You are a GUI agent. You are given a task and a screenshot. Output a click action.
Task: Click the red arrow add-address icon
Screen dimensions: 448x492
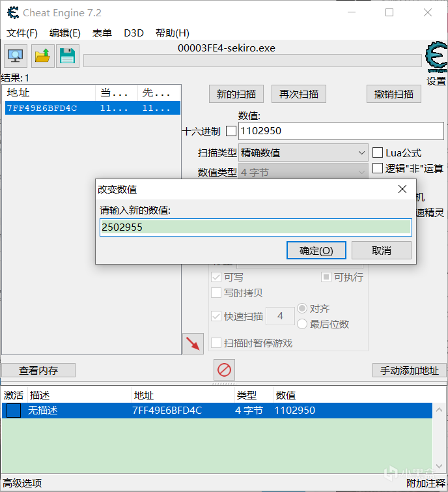click(x=193, y=343)
